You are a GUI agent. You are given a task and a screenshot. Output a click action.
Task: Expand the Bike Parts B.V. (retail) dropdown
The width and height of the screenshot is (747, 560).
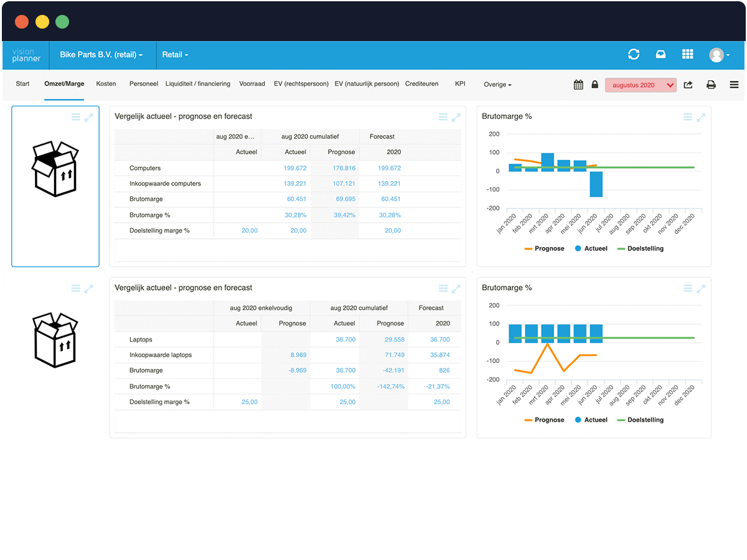[x=101, y=55]
